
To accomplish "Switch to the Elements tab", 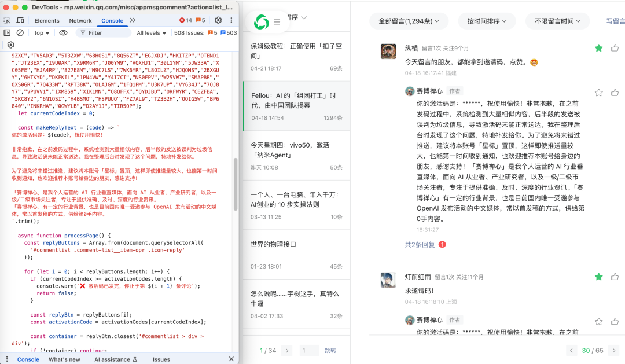I will (47, 21).
